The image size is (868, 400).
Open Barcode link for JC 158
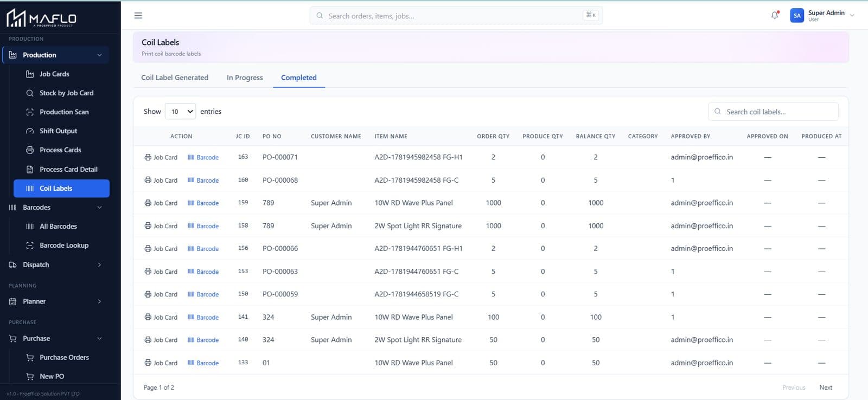[x=203, y=226]
